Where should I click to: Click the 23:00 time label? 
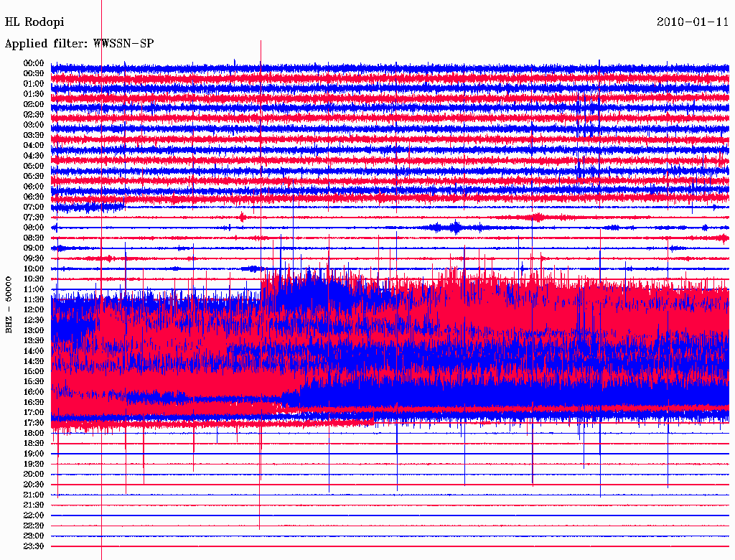point(34,536)
